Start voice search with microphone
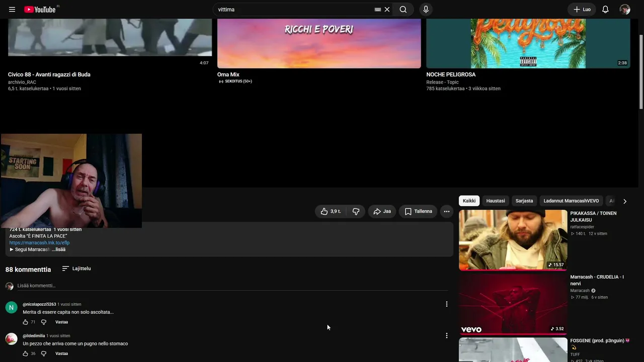The image size is (644, 362). pyautogui.click(x=426, y=10)
